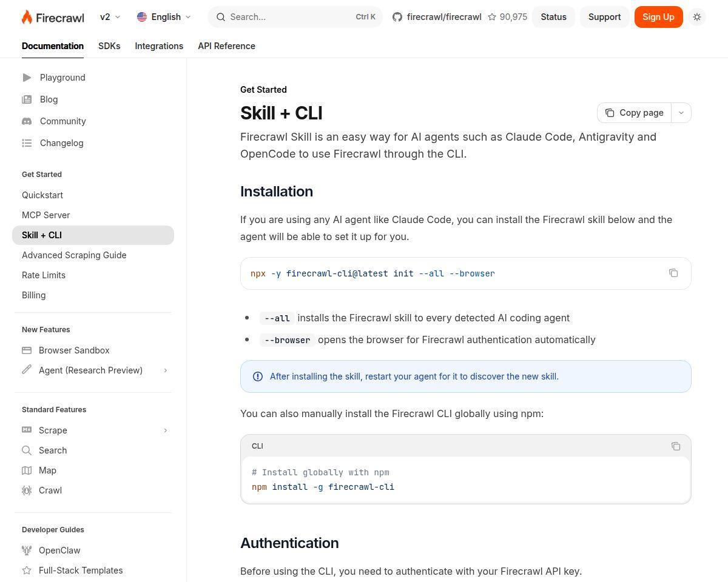Image resolution: width=728 pixels, height=582 pixels.
Task: Click the Full-Stack Templates star icon
Action: pyautogui.click(x=27, y=570)
